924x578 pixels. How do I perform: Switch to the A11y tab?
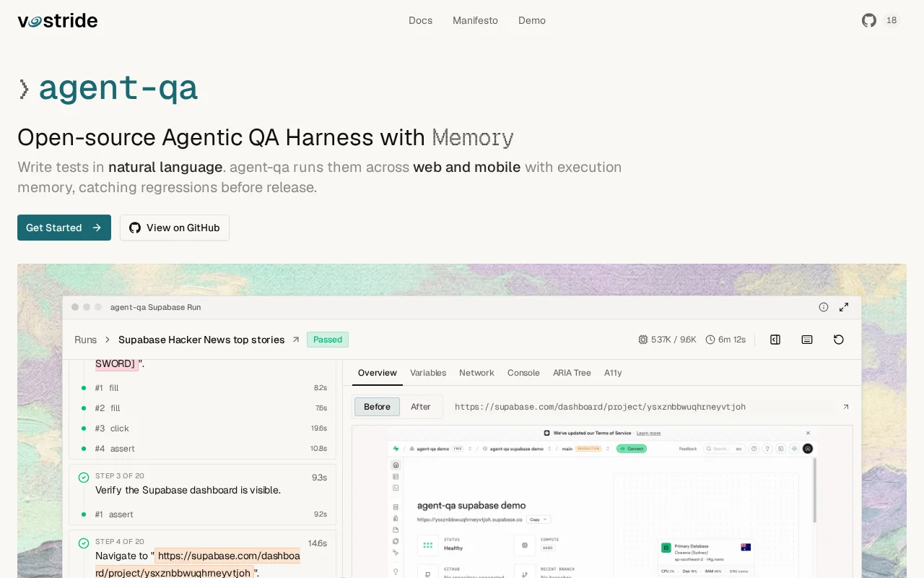613,373
